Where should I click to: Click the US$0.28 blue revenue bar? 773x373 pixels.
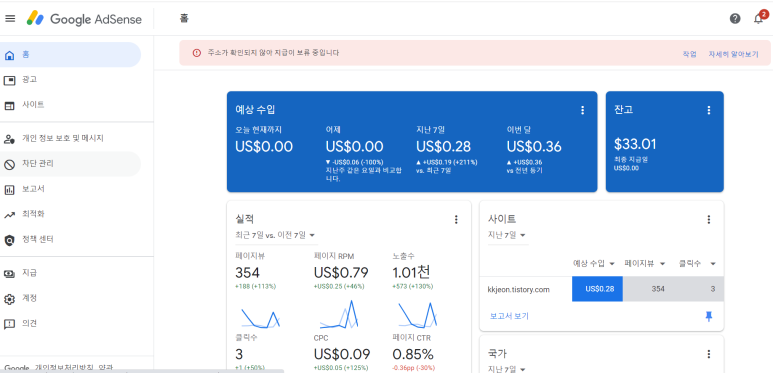(x=597, y=289)
